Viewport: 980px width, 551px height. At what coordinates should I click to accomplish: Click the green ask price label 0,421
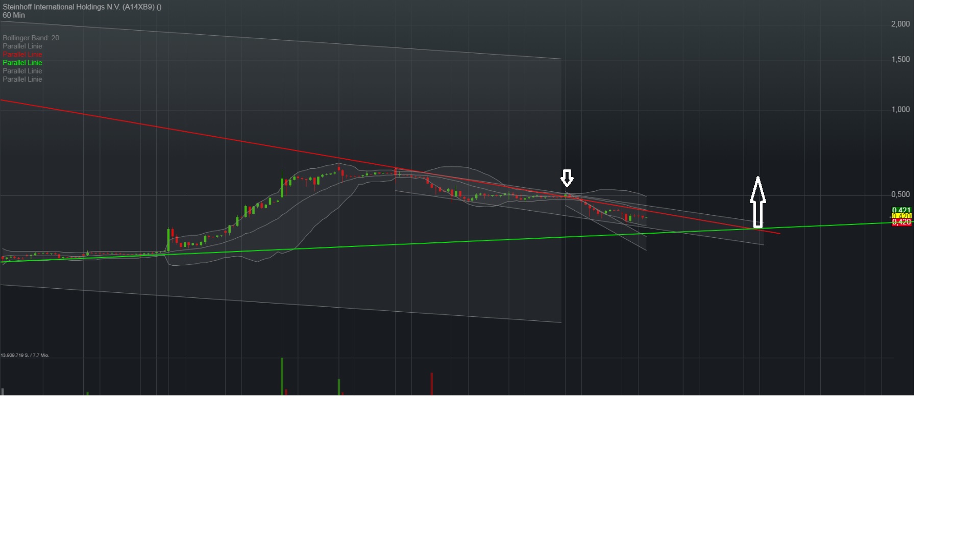(902, 210)
